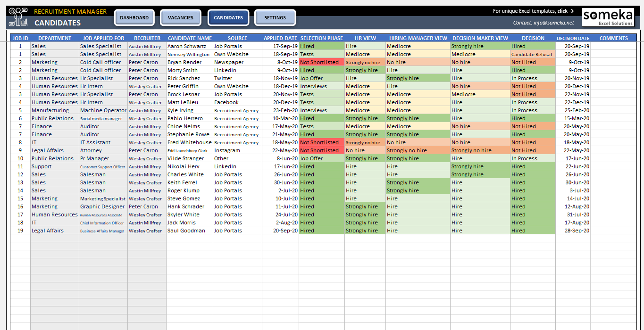Click the Not Shortlisted cell for Bryan Render
Image resolution: width=644 pixels, height=330 pixels.
pyautogui.click(x=322, y=62)
